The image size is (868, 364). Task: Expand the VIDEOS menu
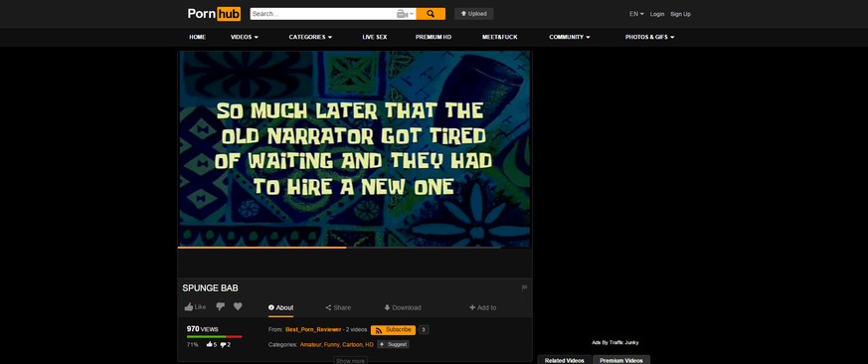click(x=245, y=37)
